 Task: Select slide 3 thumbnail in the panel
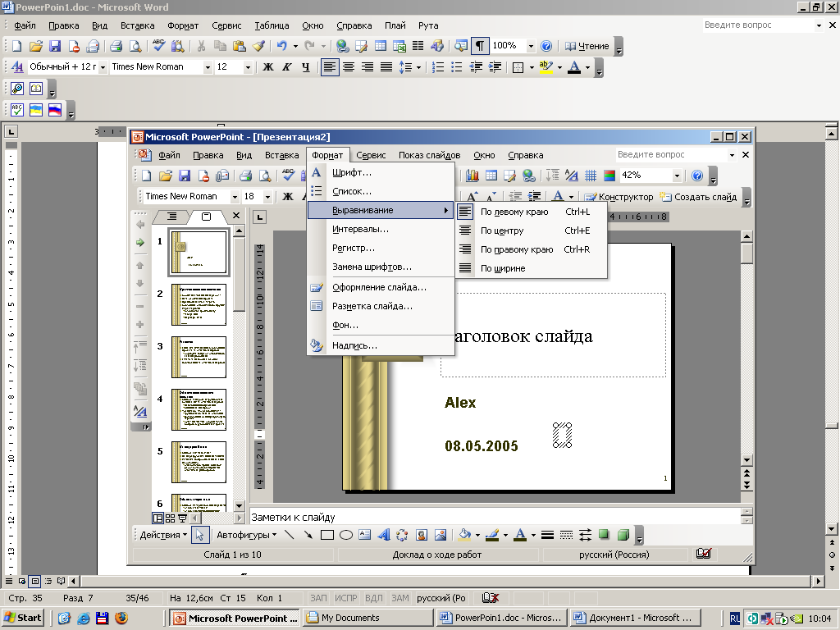point(199,357)
